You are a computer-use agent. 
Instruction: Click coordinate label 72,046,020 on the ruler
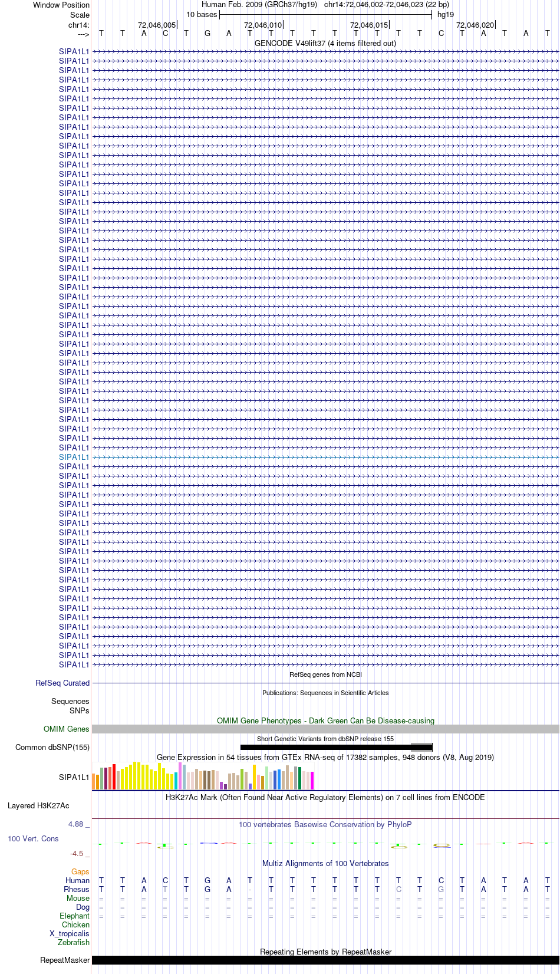click(475, 25)
